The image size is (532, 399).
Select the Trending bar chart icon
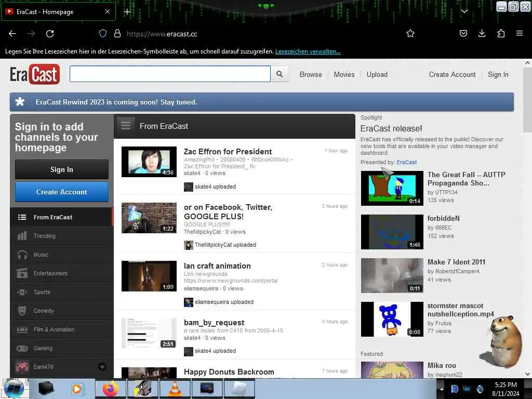point(22,236)
